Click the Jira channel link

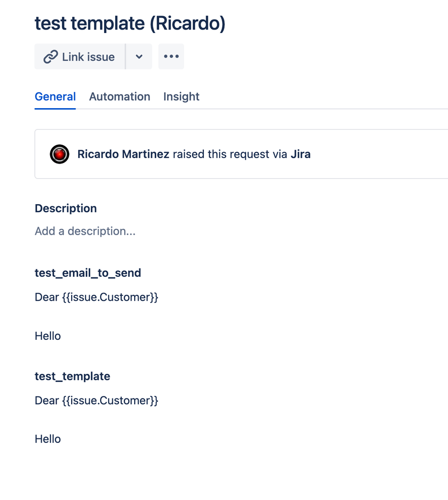pyautogui.click(x=300, y=154)
